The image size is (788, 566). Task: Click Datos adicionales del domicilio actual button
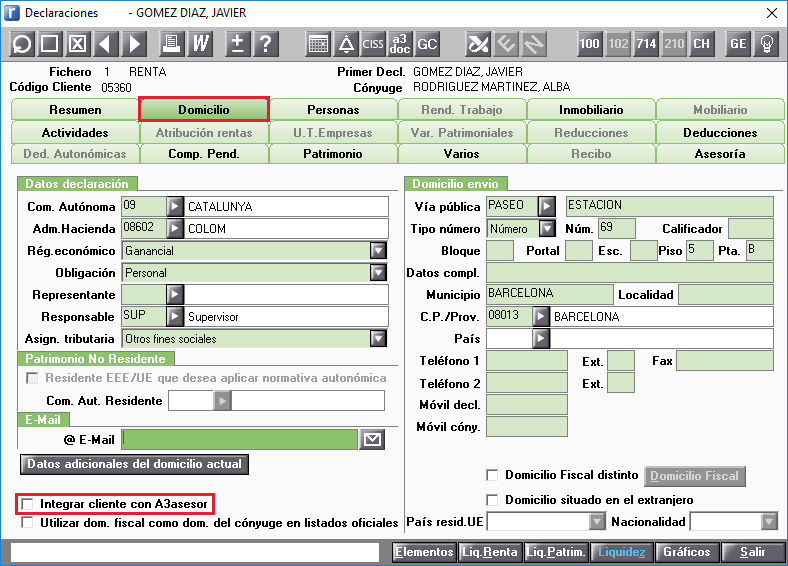134,464
